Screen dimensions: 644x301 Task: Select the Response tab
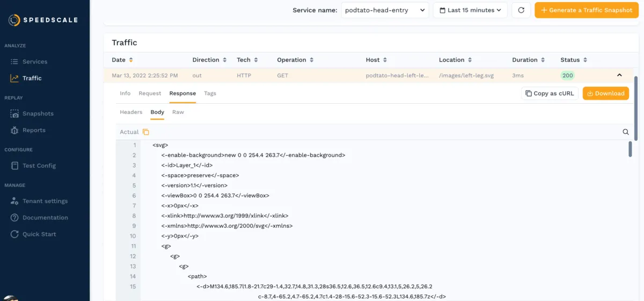(x=182, y=94)
